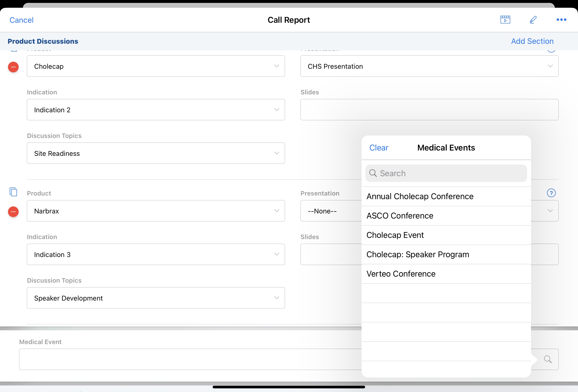The height and width of the screenshot is (392, 578).
Task: Tap the Add Section link
Action: [532, 41]
